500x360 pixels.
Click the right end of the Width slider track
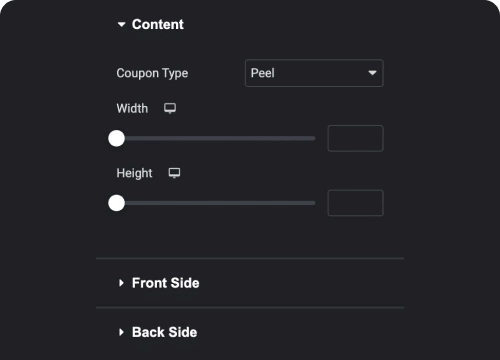[313, 138]
